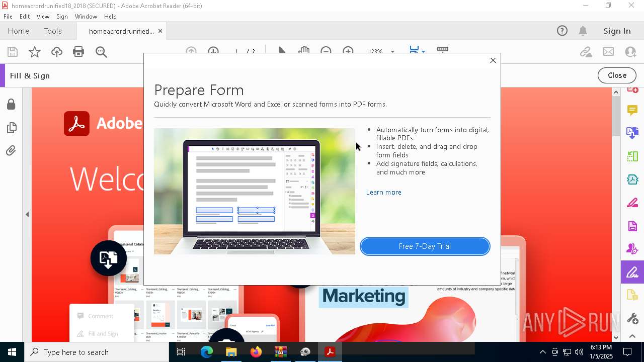The width and height of the screenshot is (644, 362).
Task: Upload the file to cloud storage
Action: pos(57,52)
